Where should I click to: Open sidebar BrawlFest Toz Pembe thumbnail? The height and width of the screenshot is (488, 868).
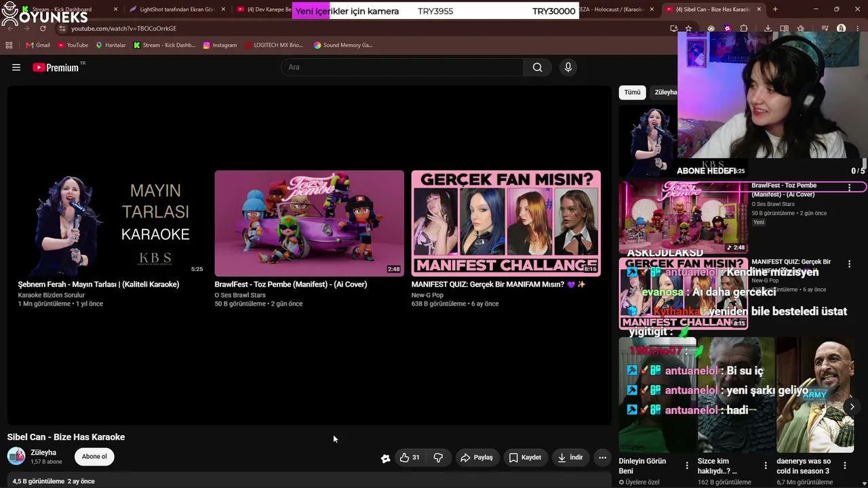(x=684, y=218)
